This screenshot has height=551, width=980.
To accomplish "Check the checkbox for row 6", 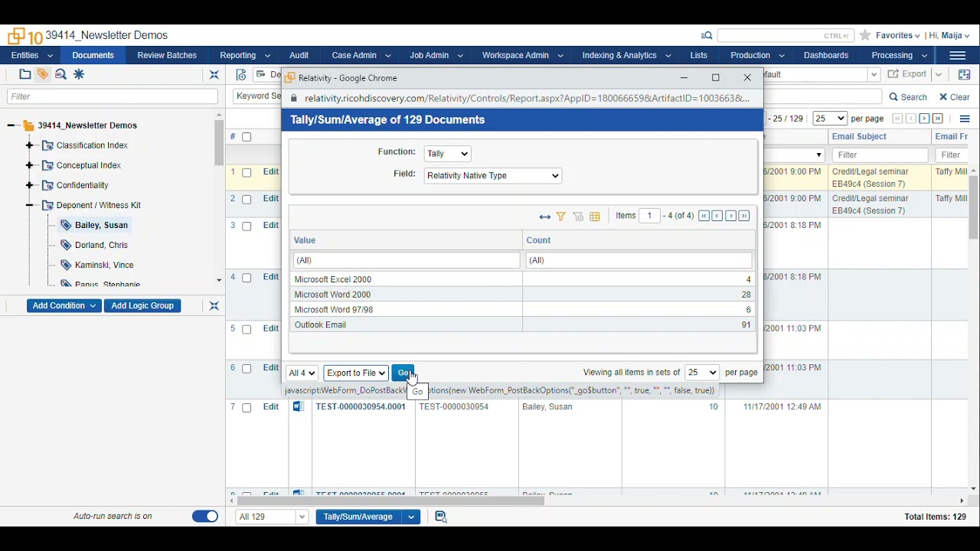I will coord(247,369).
